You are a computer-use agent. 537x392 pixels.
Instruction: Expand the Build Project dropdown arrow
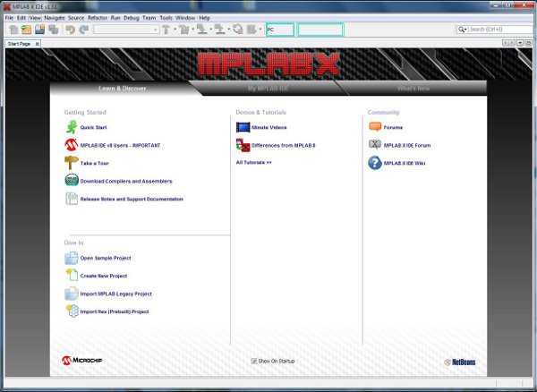pyautogui.click(x=175, y=30)
